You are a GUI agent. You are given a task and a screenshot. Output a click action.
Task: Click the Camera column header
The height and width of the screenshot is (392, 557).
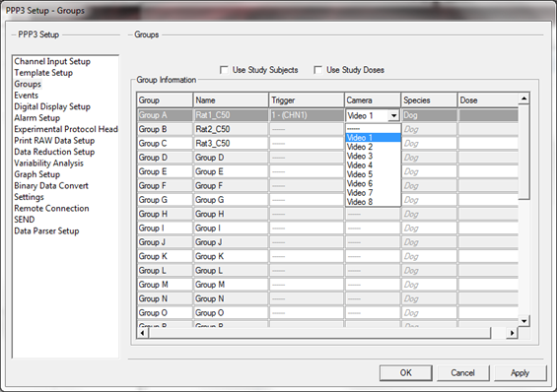pyautogui.click(x=373, y=100)
